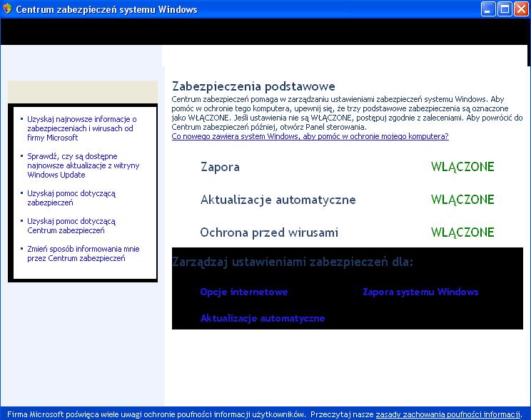Open help link about Centrum zabezpieczeń
Image resolution: width=531 pixels, height=420 pixels.
tap(71, 226)
